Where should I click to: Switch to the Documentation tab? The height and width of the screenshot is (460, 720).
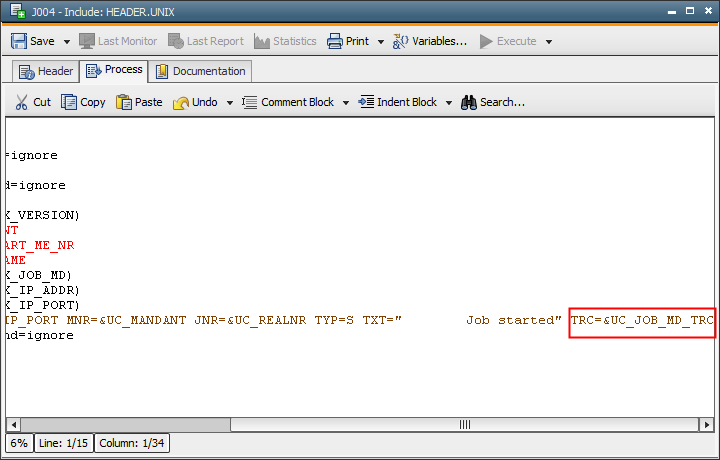pyautogui.click(x=200, y=71)
